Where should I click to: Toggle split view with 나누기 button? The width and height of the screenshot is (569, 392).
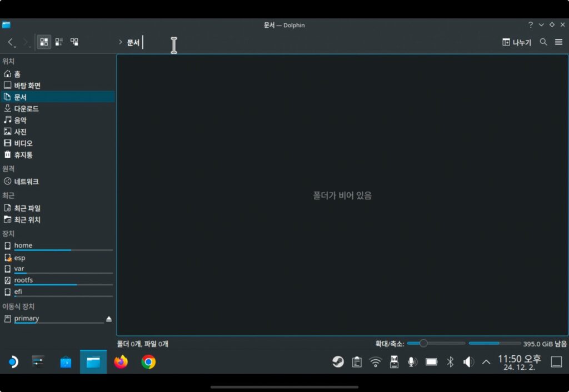tap(516, 42)
